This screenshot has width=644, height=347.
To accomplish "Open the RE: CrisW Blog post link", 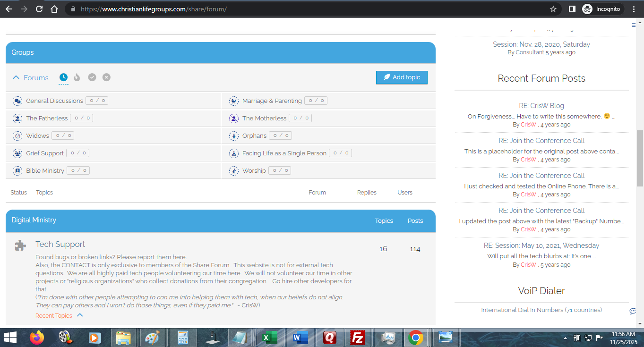I will tap(541, 106).
